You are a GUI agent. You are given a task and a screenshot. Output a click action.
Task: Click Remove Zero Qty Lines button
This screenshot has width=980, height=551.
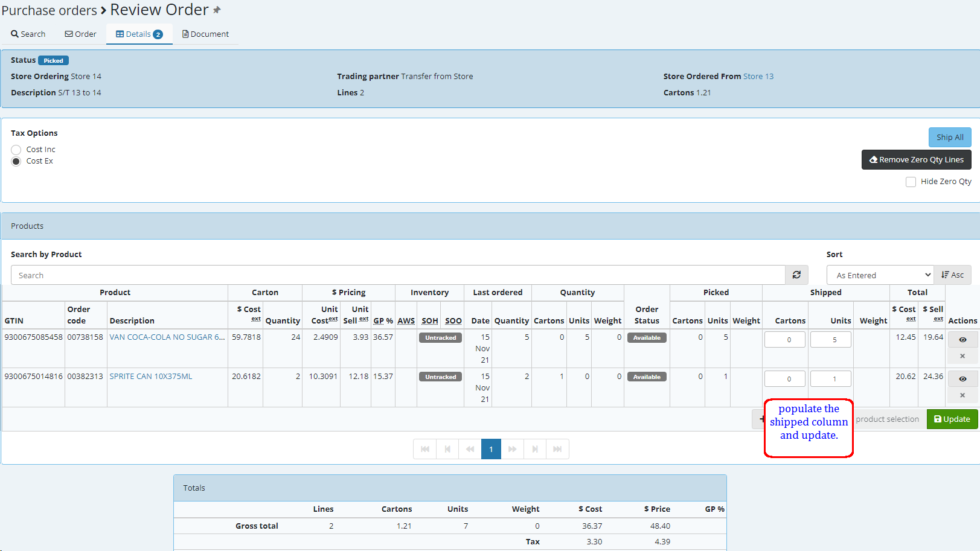point(916,159)
